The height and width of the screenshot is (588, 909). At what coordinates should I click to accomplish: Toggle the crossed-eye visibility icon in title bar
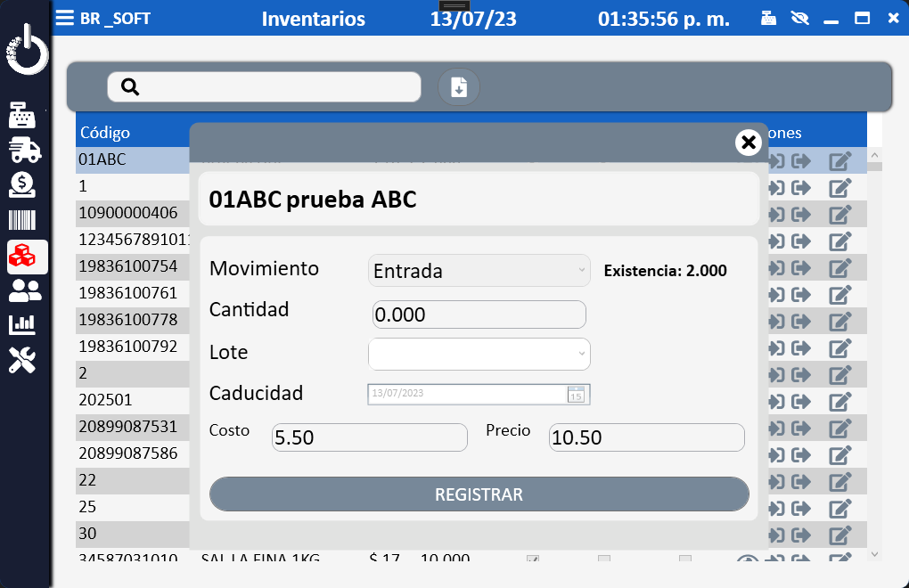pos(799,18)
